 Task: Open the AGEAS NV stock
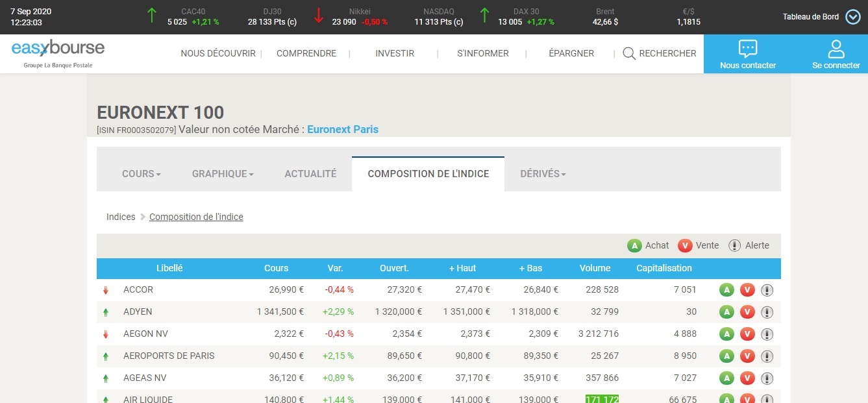point(145,378)
